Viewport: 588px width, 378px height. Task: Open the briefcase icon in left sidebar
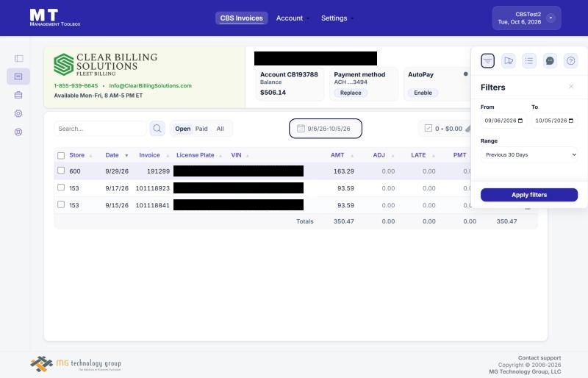point(18,95)
